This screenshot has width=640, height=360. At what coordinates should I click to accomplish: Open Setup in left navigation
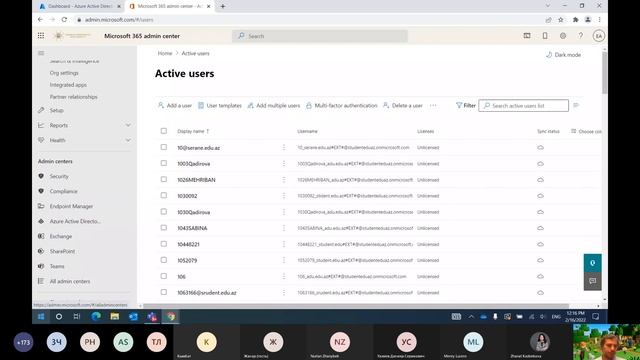click(x=57, y=111)
